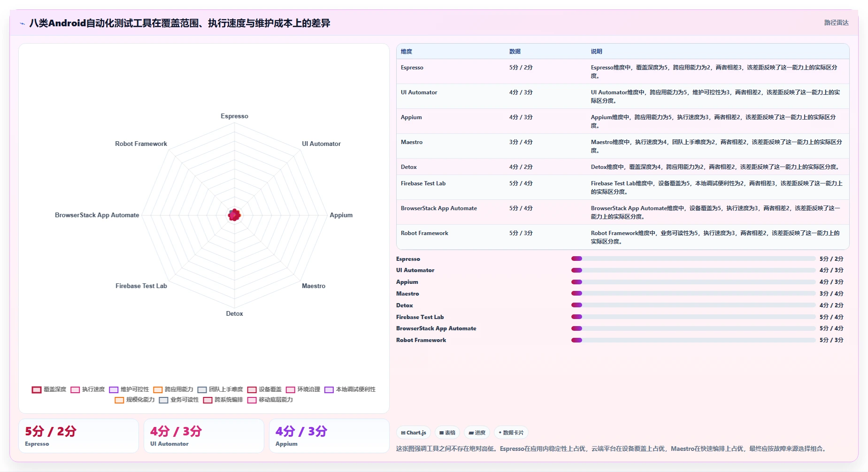Click the Robot Framework progress bar
Image resolution: width=868 pixels, height=472 pixels.
point(693,340)
